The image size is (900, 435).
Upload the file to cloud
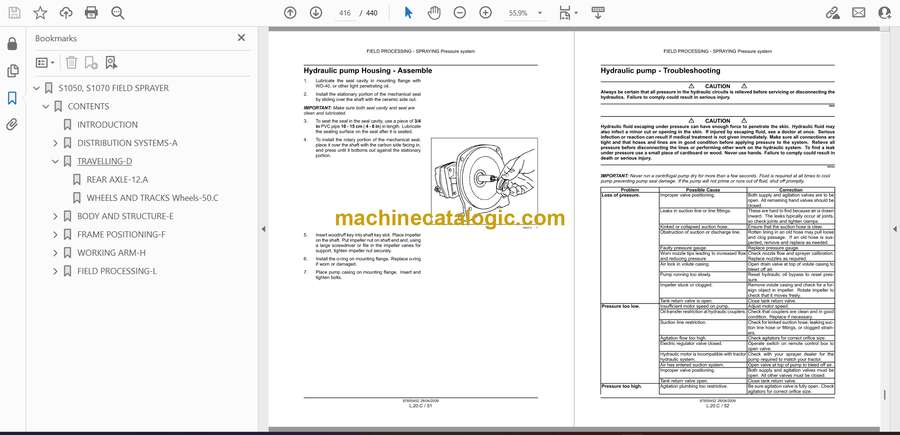click(66, 13)
